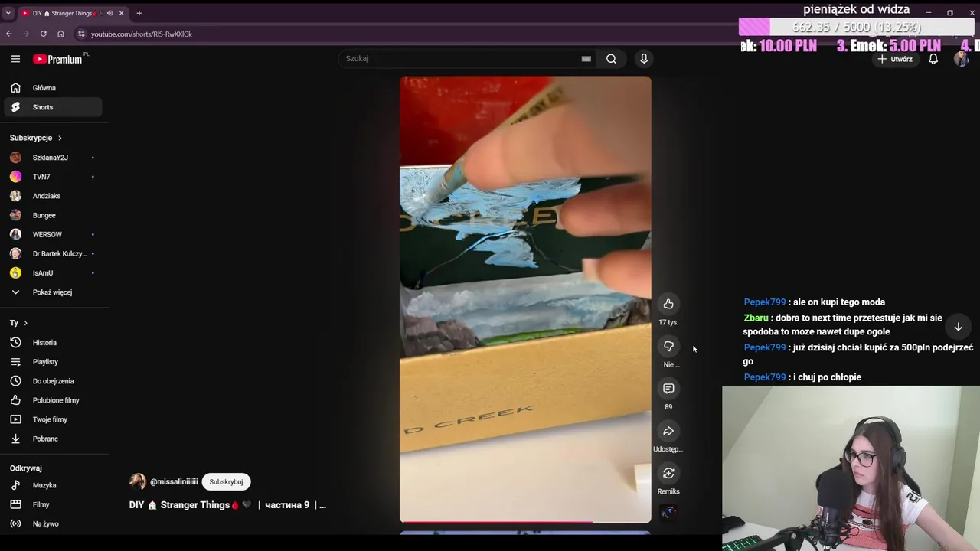Image resolution: width=980 pixels, height=551 pixels.
Task: Click the browser home icon
Action: [60, 34]
